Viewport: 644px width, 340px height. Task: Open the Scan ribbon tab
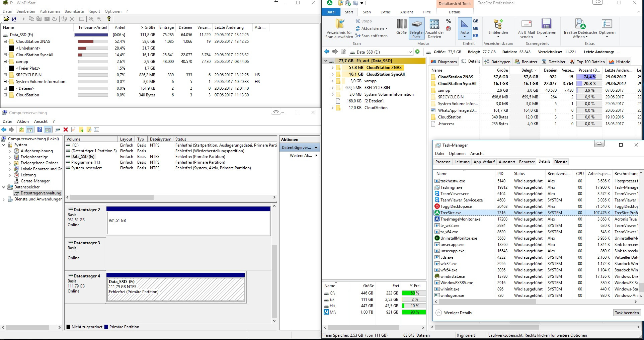click(x=367, y=12)
